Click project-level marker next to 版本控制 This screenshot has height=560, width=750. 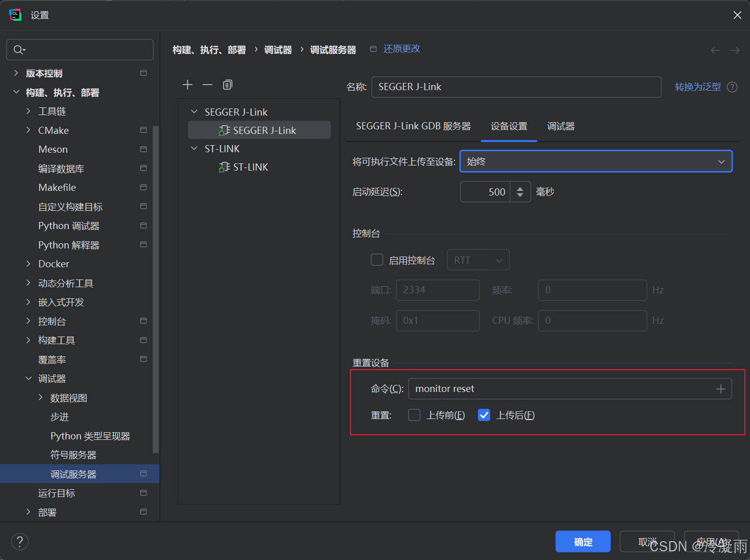pyautogui.click(x=144, y=73)
